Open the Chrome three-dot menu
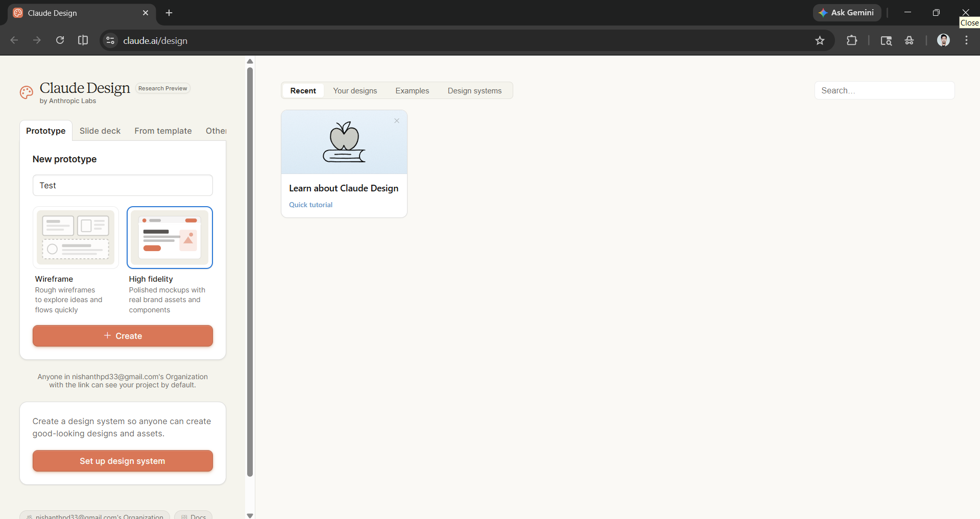This screenshot has width=980, height=519. click(966, 40)
